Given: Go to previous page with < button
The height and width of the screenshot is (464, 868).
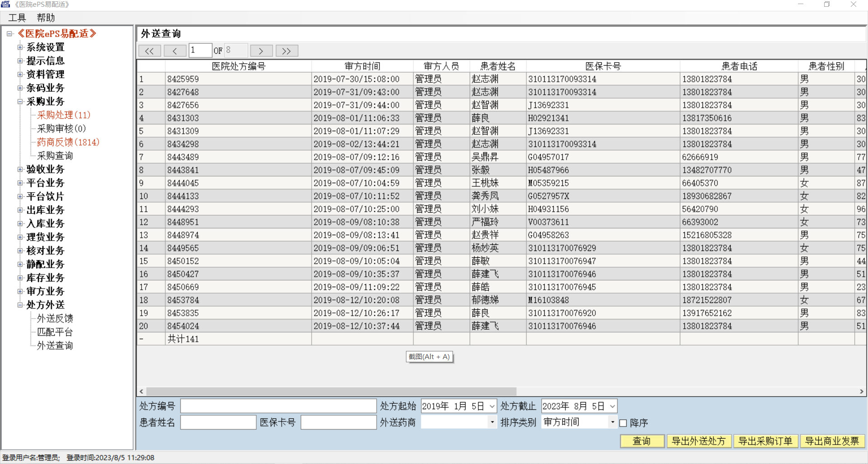Looking at the screenshot, I should coord(175,51).
